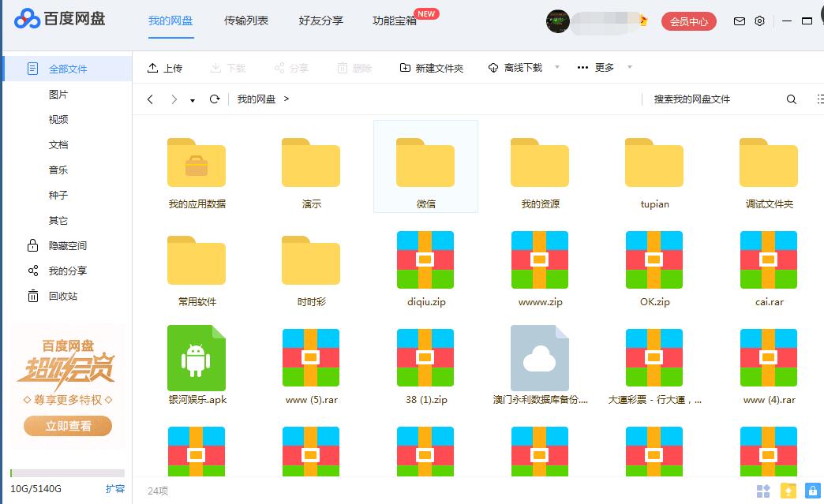824x504 pixels.
Task: Click the 上传 upload button
Action: [165, 69]
